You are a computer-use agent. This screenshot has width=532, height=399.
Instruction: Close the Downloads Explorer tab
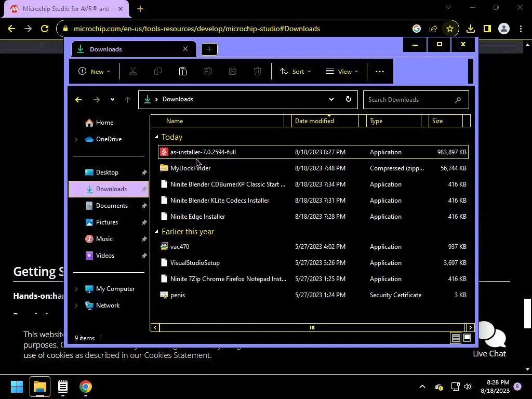185,49
